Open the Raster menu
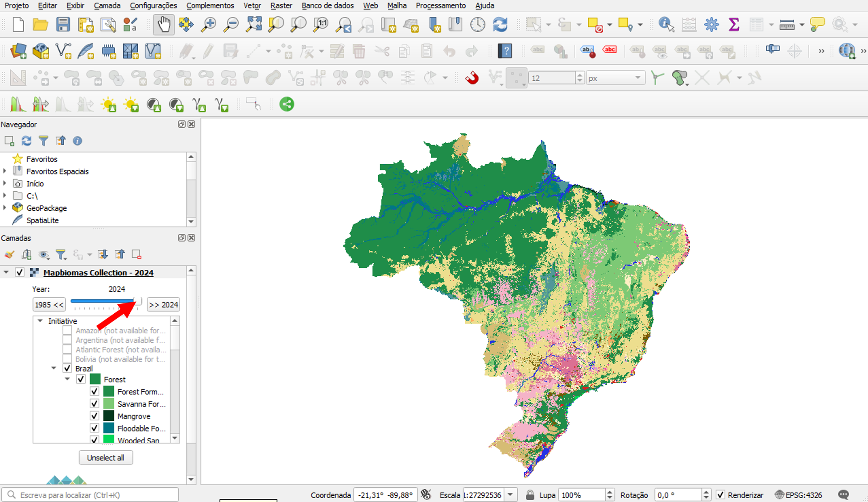Viewport: 868px width, 502px height. coord(281,5)
